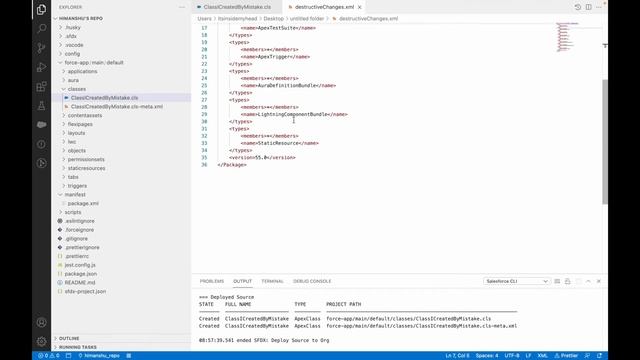The image size is (640, 360).
Task: Click the errors and warnings status indicator
Action: 49,356
